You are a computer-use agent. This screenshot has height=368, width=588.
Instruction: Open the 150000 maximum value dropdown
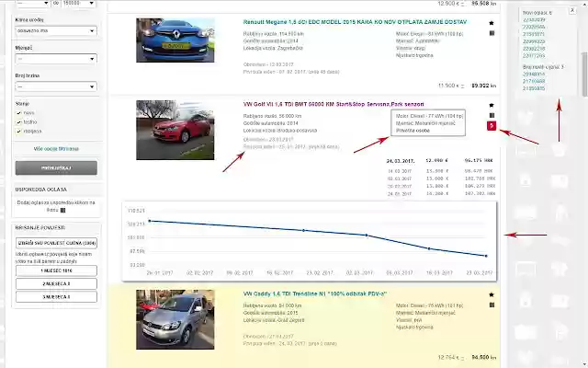pyautogui.click(x=77, y=4)
